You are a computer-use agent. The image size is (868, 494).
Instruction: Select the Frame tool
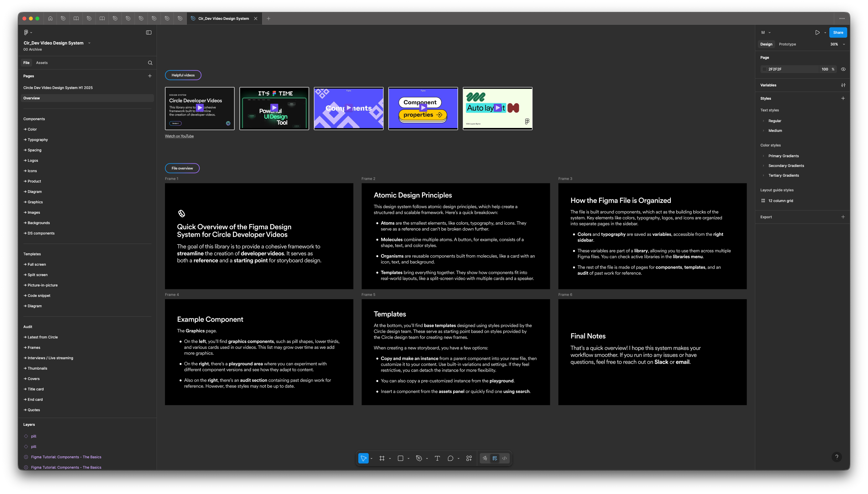tap(382, 458)
